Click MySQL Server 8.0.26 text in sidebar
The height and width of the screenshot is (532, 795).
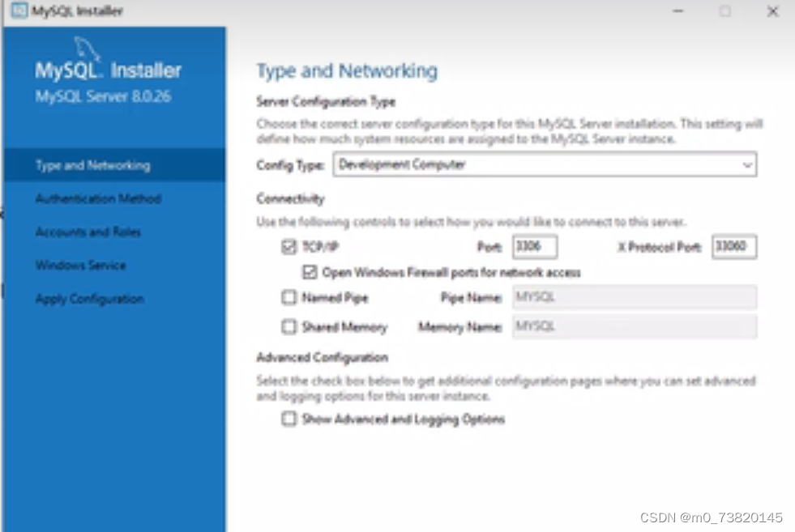point(103,96)
